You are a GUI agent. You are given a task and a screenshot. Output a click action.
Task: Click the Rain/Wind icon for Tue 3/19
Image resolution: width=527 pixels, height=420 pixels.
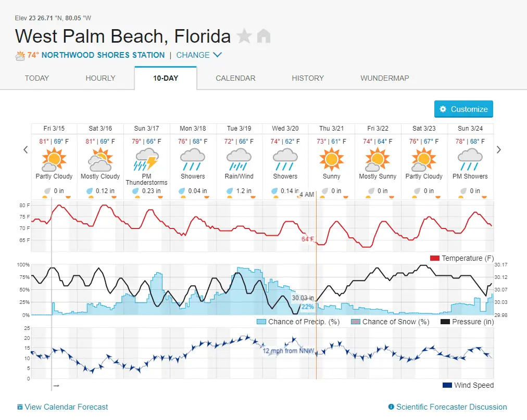239,159
